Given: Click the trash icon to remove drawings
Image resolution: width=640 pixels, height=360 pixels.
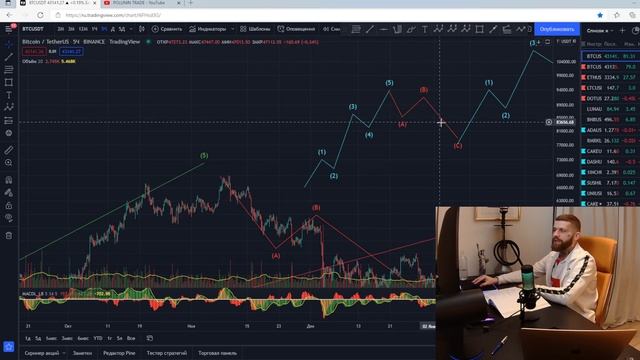Looking at the screenshot, I should click(9, 236).
